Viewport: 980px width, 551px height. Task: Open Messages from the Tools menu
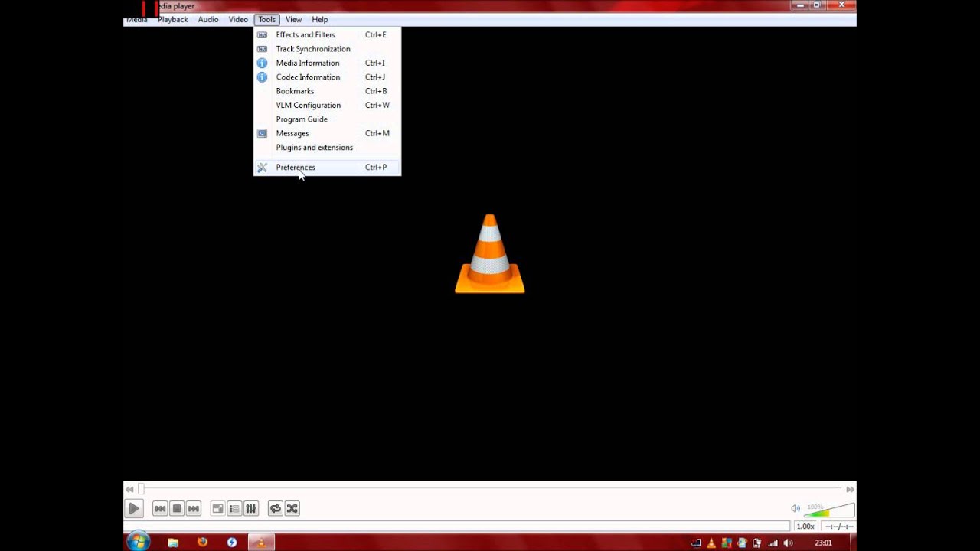click(327, 133)
